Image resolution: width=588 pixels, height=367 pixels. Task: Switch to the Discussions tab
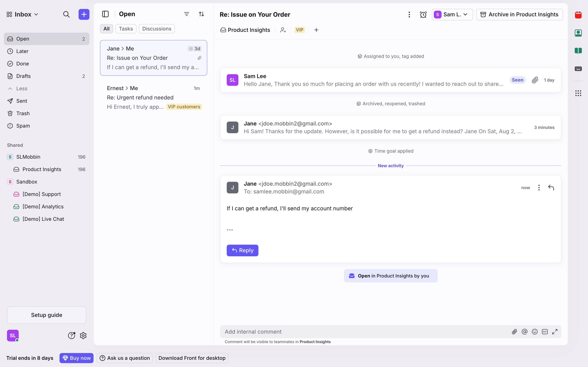(x=157, y=29)
